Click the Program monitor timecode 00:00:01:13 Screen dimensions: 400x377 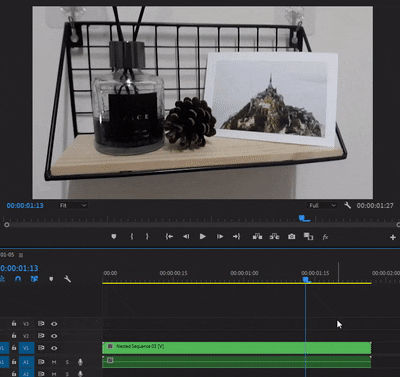click(x=25, y=205)
